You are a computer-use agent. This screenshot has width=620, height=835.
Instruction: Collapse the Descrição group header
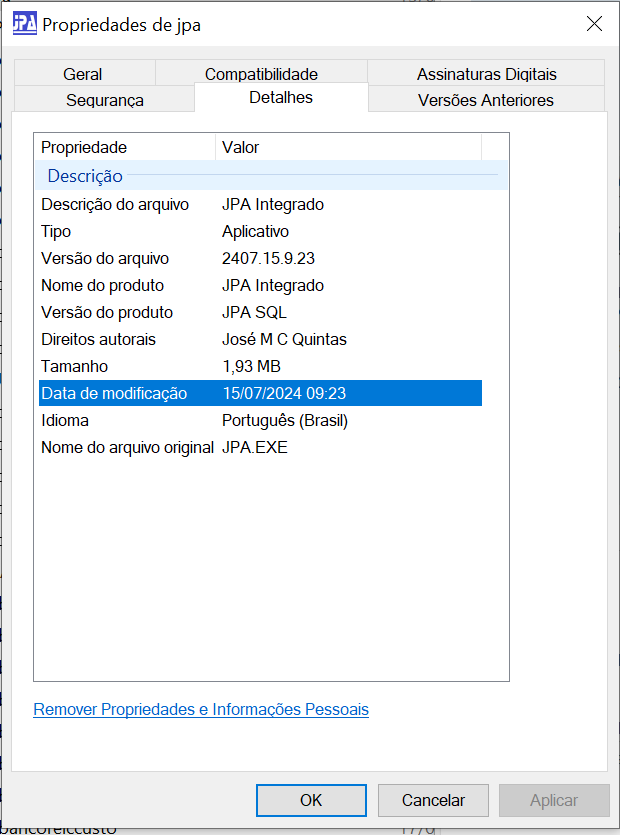tap(85, 176)
